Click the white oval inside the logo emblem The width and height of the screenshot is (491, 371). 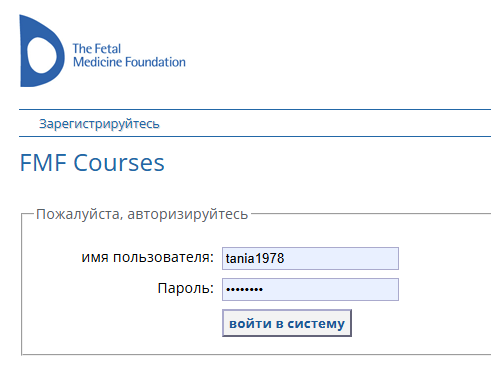(41, 55)
